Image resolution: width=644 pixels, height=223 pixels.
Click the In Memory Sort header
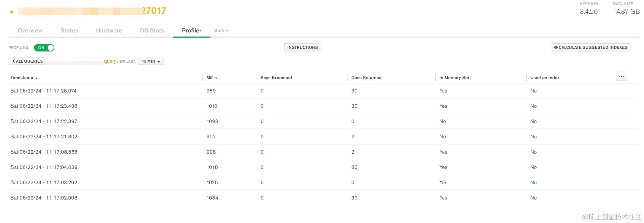coord(455,78)
